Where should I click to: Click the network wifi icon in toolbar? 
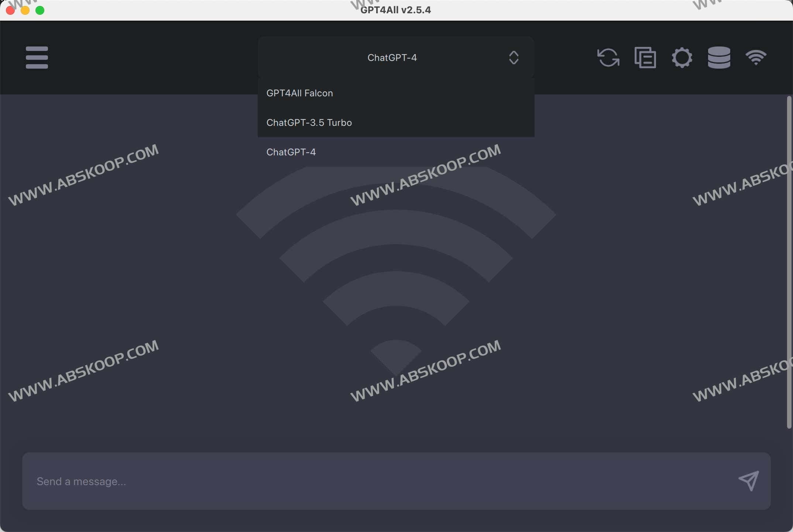tap(756, 58)
